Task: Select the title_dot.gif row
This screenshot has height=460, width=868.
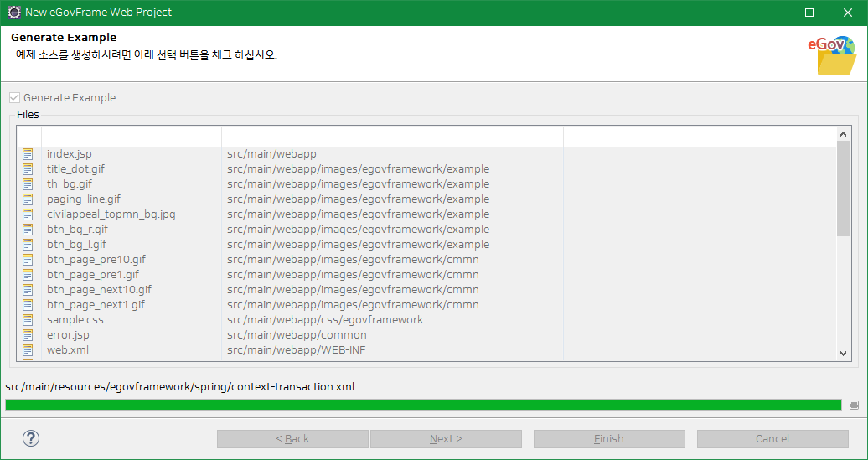Action: (426, 168)
